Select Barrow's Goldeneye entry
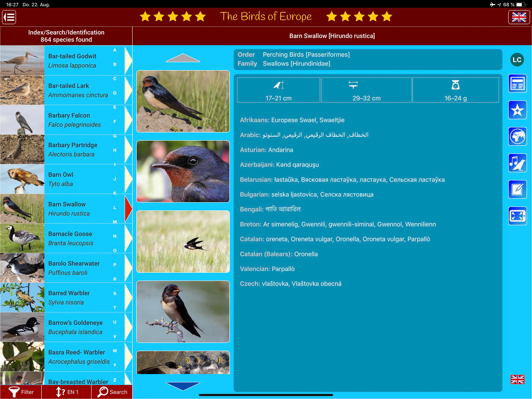 (66, 327)
